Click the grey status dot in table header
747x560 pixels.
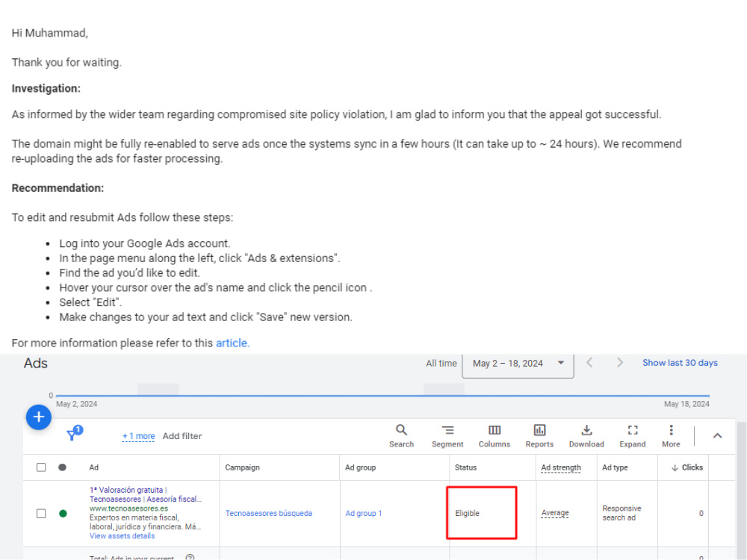(63, 467)
